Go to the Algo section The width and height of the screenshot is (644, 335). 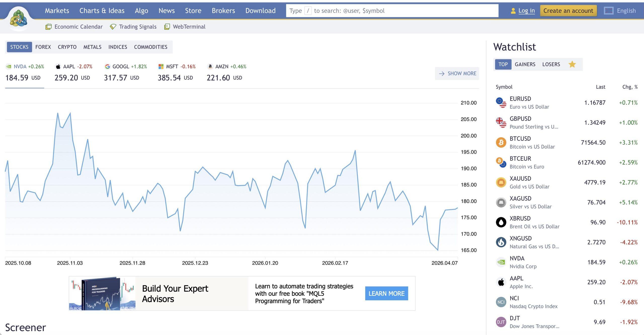point(141,11)
